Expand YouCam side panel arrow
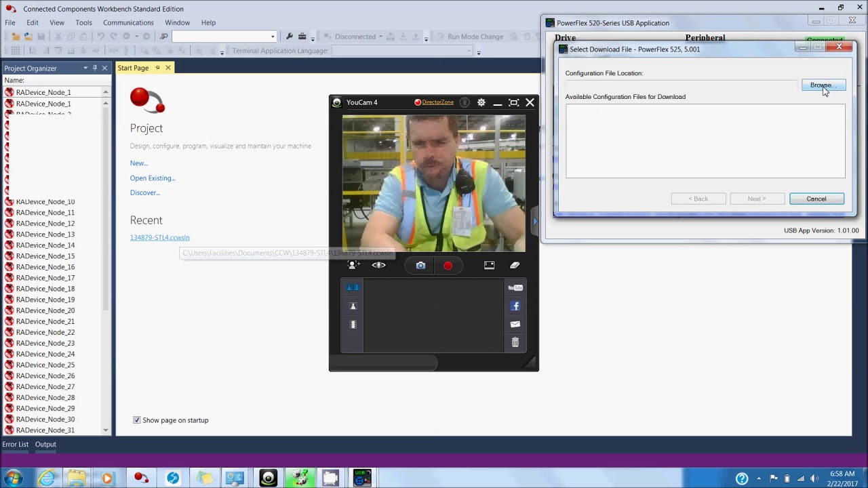 [535, 221]
